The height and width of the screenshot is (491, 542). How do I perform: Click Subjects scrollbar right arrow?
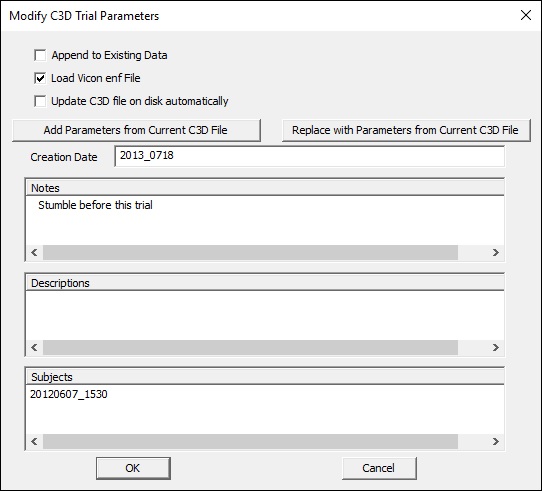point(496,441)
